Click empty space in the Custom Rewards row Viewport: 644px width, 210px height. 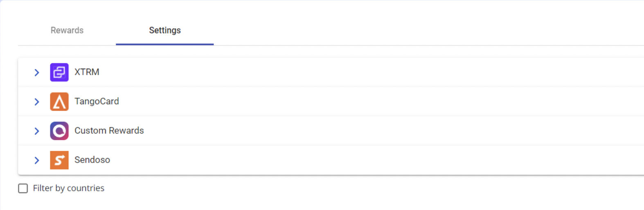coord(368,131)
